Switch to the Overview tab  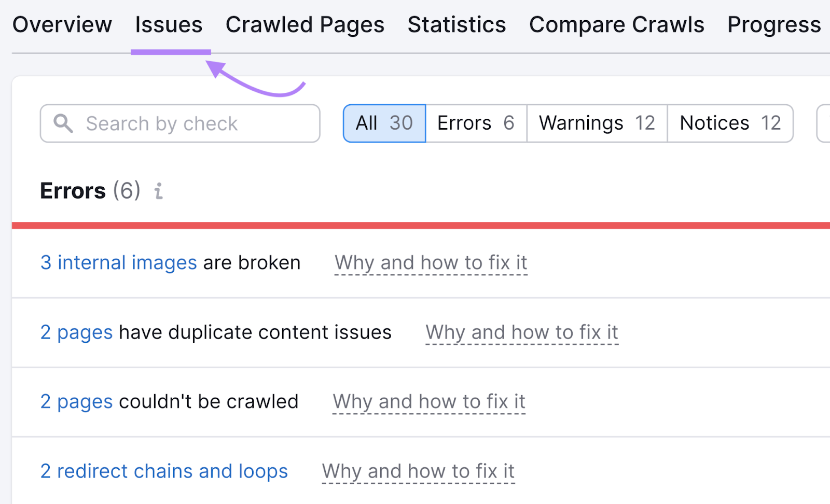click(62, 24)
